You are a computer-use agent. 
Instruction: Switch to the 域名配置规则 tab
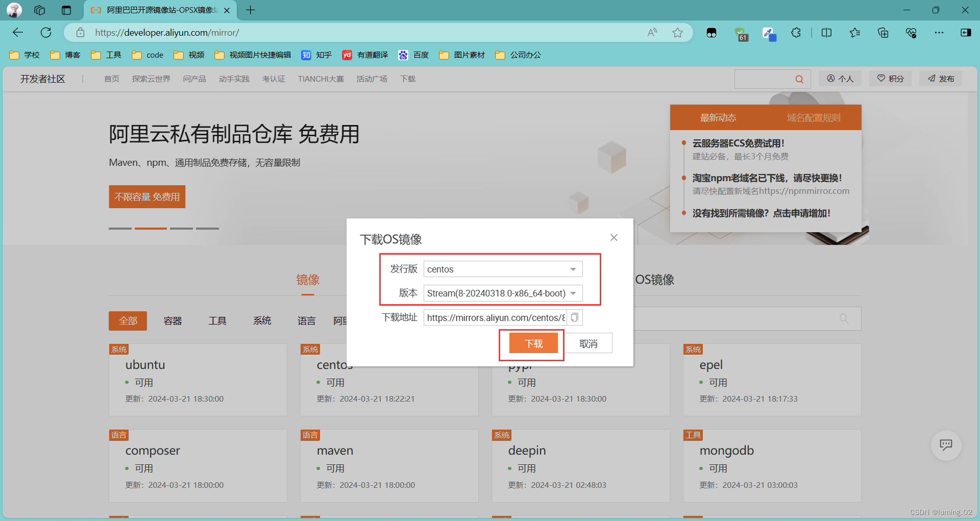[814, 118]
